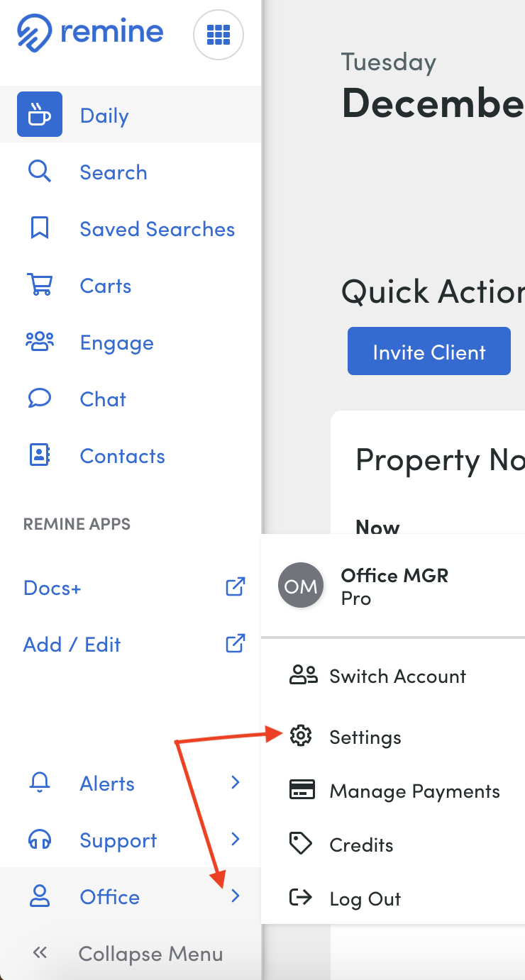
Task: Click the Search magnifier icon
Action: (x=39, y=172)
